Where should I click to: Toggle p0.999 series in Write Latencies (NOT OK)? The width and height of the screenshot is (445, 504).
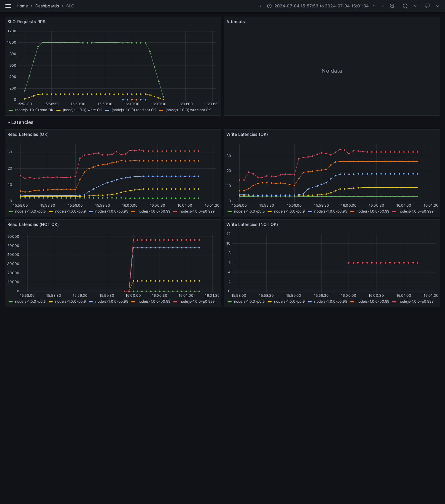pos(416,302)
